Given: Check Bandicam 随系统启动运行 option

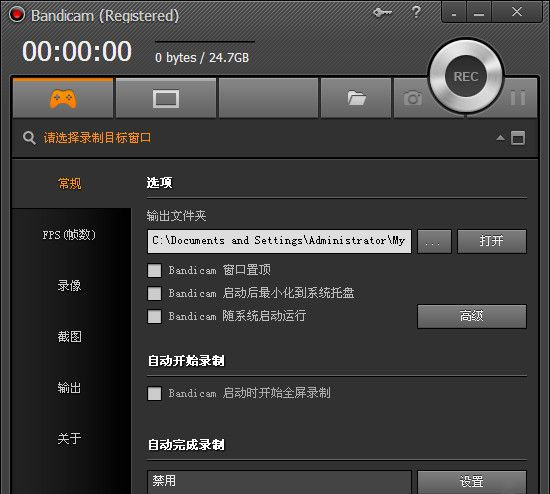Looking at the screenshot, I should [154, 316].
